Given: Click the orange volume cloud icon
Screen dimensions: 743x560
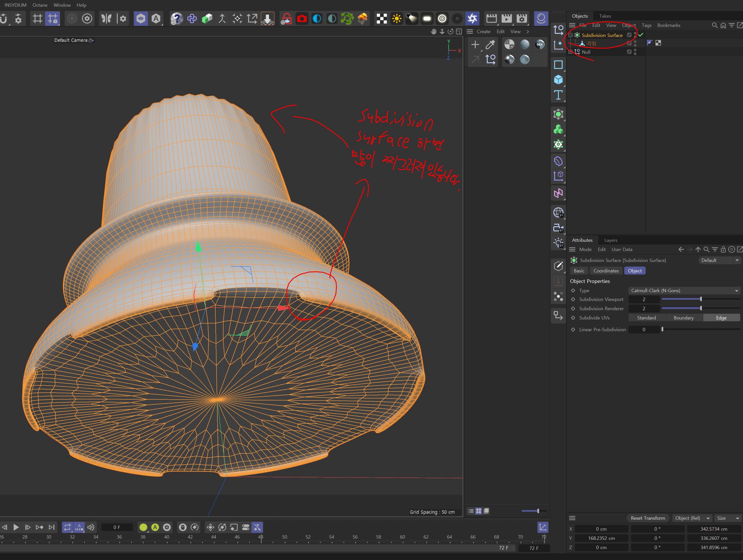Looking at the screenshot, I should [x=363, y=18].
